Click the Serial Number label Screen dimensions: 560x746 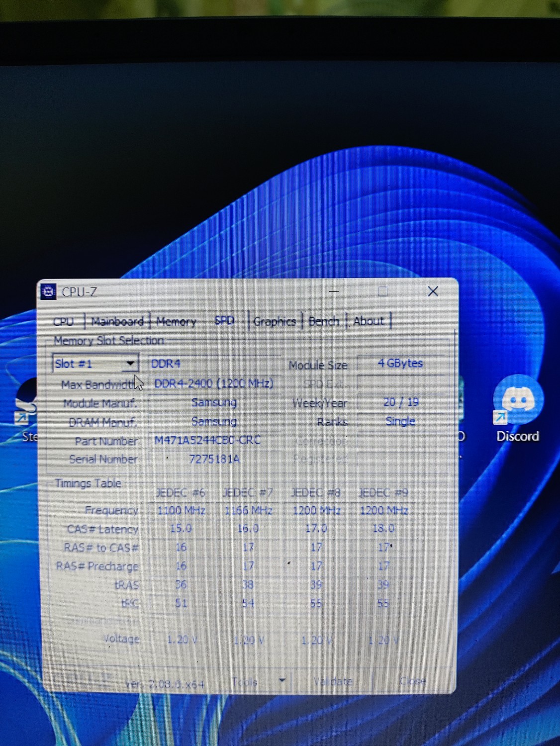pos(103,459)
